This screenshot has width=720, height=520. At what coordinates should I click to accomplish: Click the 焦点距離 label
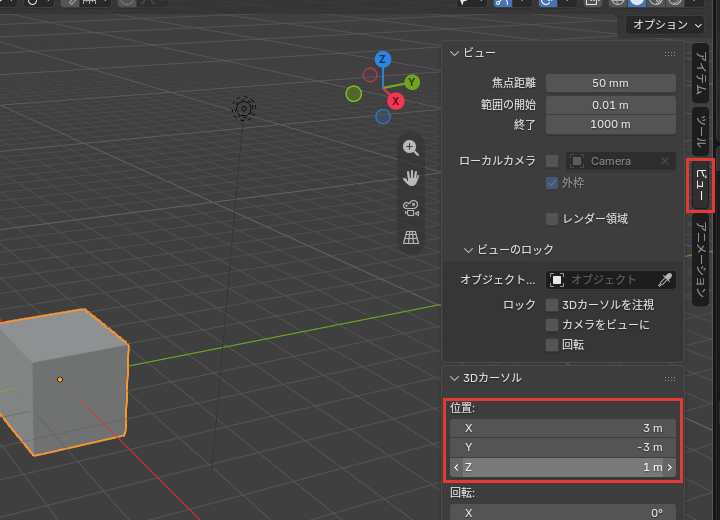[x=514, y=83]
